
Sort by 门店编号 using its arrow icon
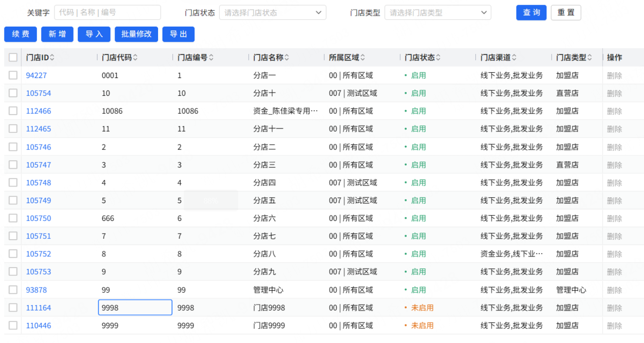(211, 58)
